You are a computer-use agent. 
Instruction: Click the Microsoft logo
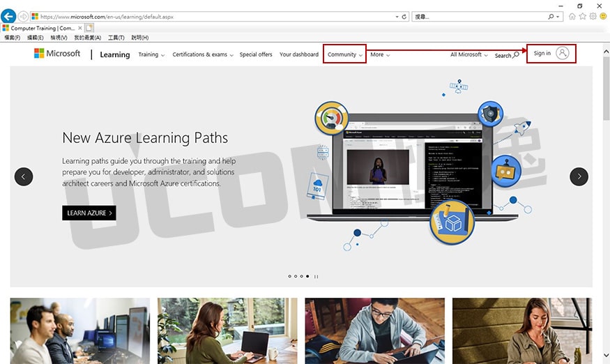(x=57, y=53)
